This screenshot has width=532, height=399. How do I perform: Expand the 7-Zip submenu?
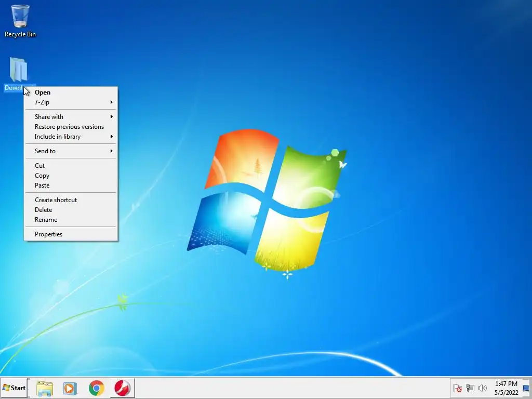[71, 102]
